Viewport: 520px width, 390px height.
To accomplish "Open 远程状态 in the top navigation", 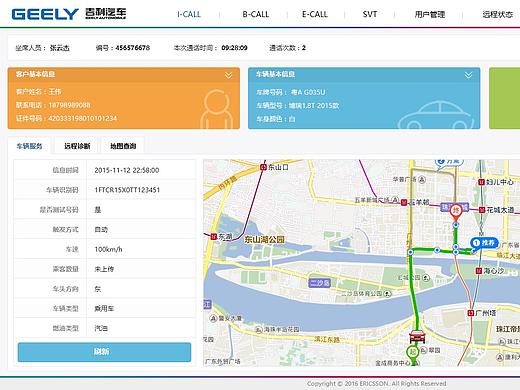I will pos(497,14).
